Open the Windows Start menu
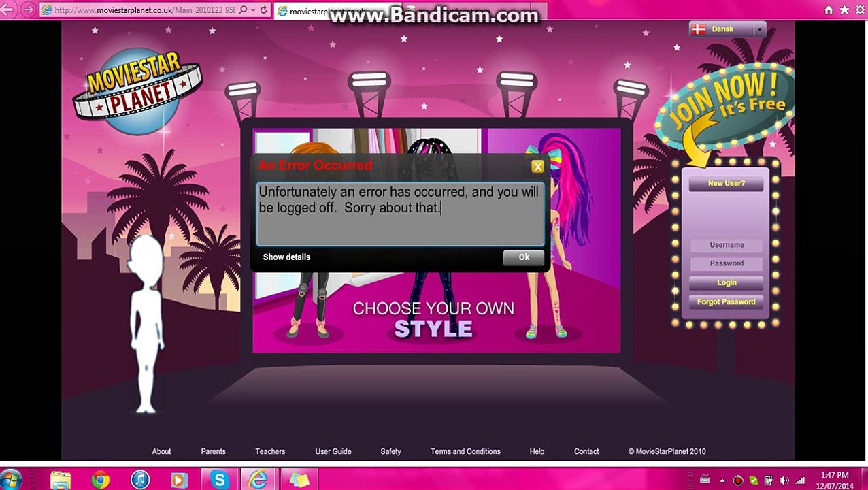This screenshot has height=490, width=868. pyautogui.click(x=10, y=480)
